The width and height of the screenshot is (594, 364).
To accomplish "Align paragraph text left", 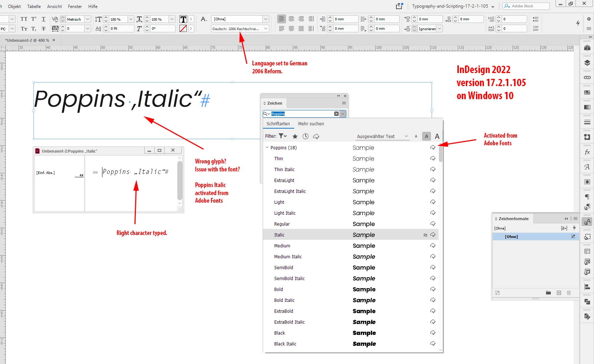I will pyautogui.click(x=282, y=19).
